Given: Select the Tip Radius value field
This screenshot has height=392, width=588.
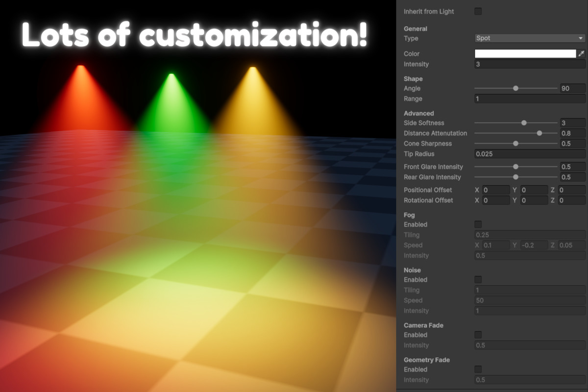Looking at the screenshot, I should 528,154.
